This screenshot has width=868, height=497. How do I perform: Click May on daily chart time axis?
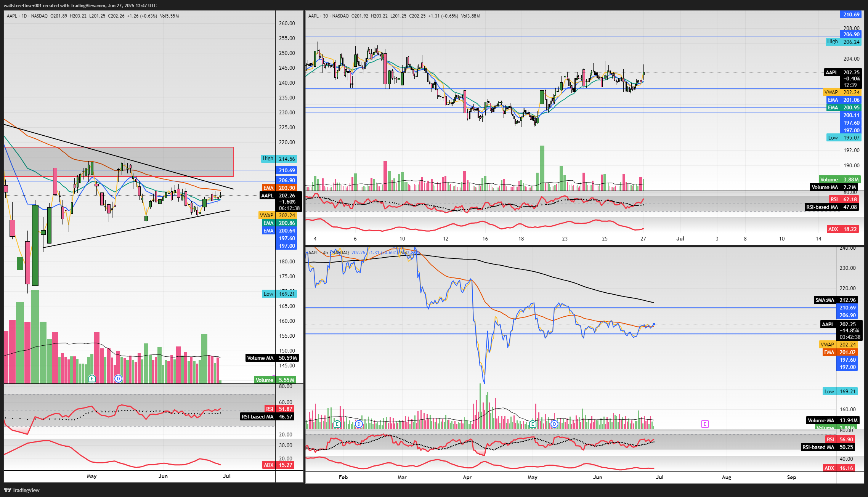point(92,476)
